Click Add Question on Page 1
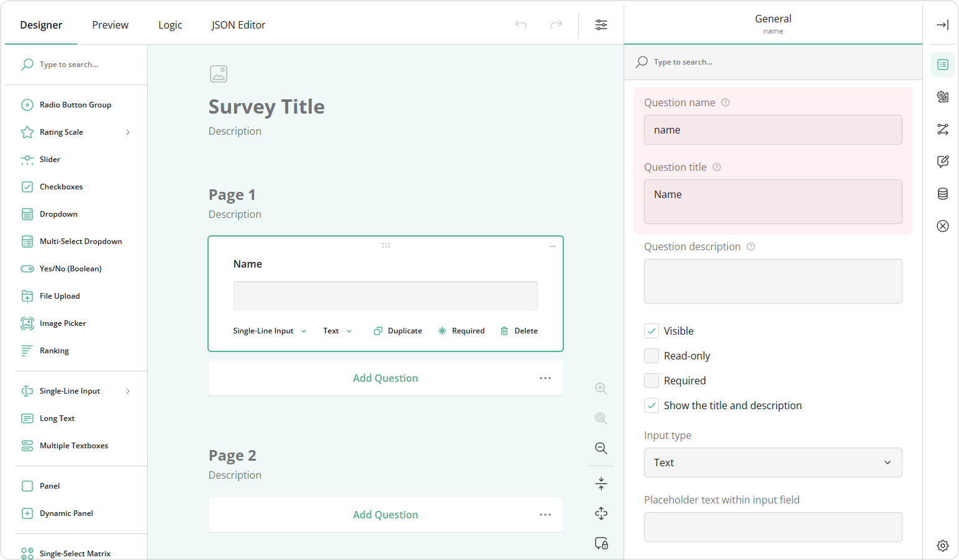This screenshot has width=959, height=560. click(x=385, y=378)
